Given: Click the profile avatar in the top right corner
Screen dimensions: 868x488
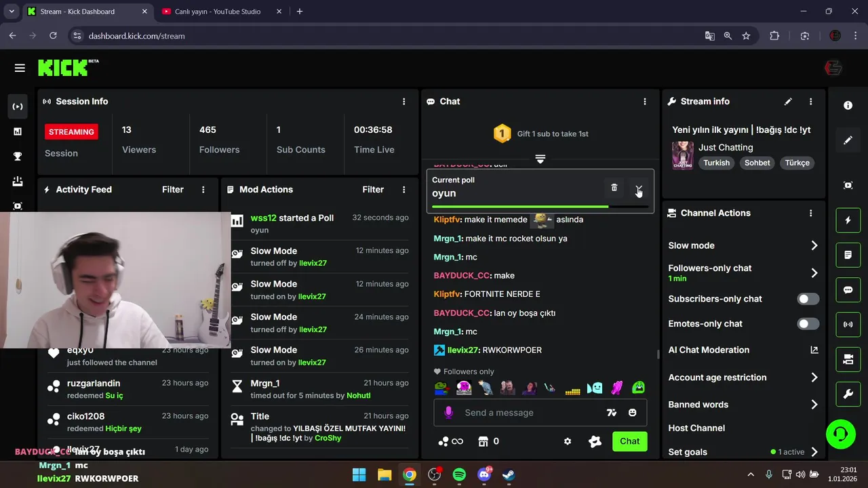Looking at the screenshot, I should tap(833, 68).
